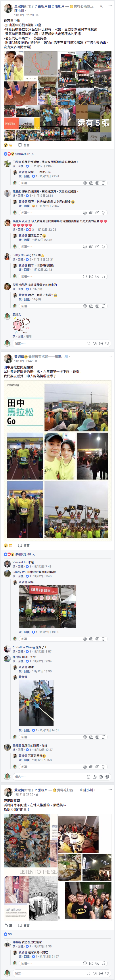The height and width of the screenshot is (980, 115).
Task: Click the comment 留言 icon under 鹿港 post
Action: point(24,925)
